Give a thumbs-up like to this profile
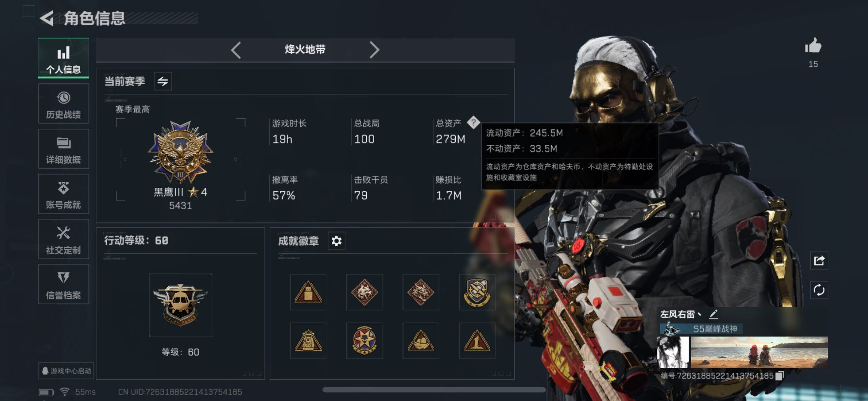Screen dimensions: 868x401 (813, 46)
